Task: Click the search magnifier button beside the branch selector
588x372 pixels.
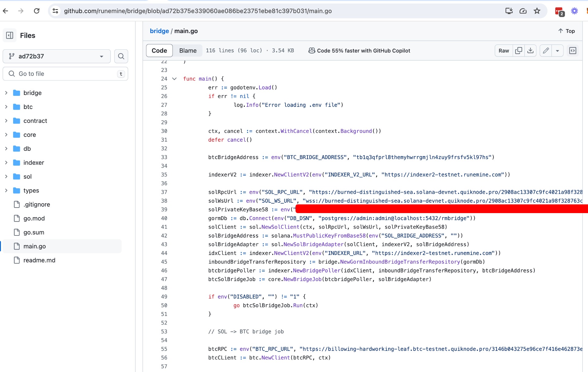Action: tap(121, 56)
